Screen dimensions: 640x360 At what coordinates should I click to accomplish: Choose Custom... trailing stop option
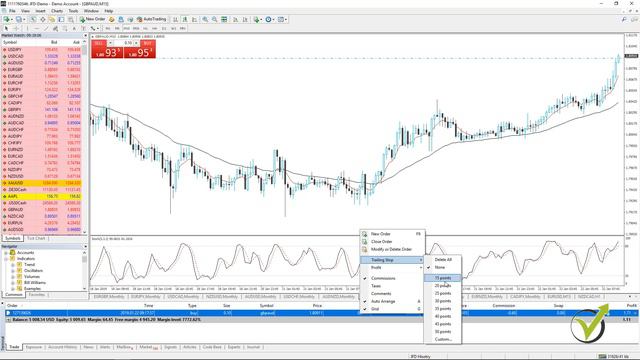pyautogui.click(x=443, y=339)
